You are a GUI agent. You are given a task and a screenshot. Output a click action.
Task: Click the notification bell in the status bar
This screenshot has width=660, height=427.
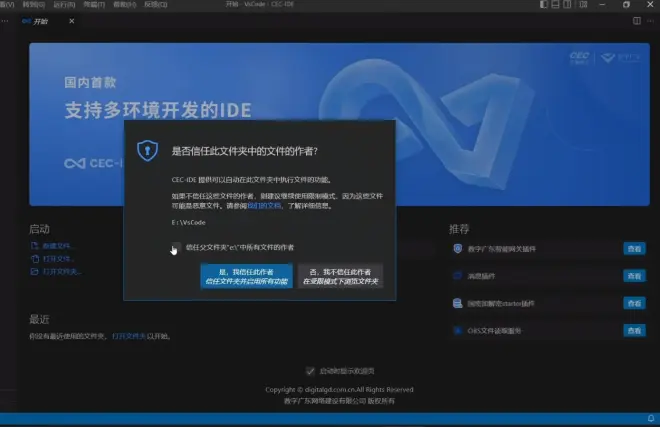[x=651, y=418]
